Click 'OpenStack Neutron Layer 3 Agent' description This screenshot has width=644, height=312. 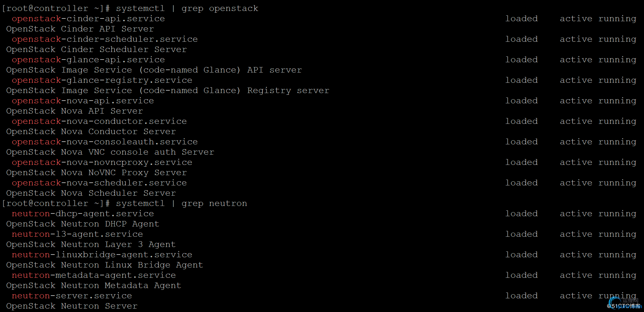click(x=91, y=245)
